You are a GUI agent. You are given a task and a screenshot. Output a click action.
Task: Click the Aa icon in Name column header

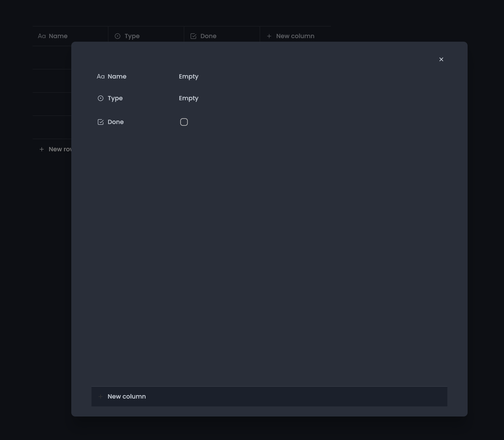click(42, 36)
